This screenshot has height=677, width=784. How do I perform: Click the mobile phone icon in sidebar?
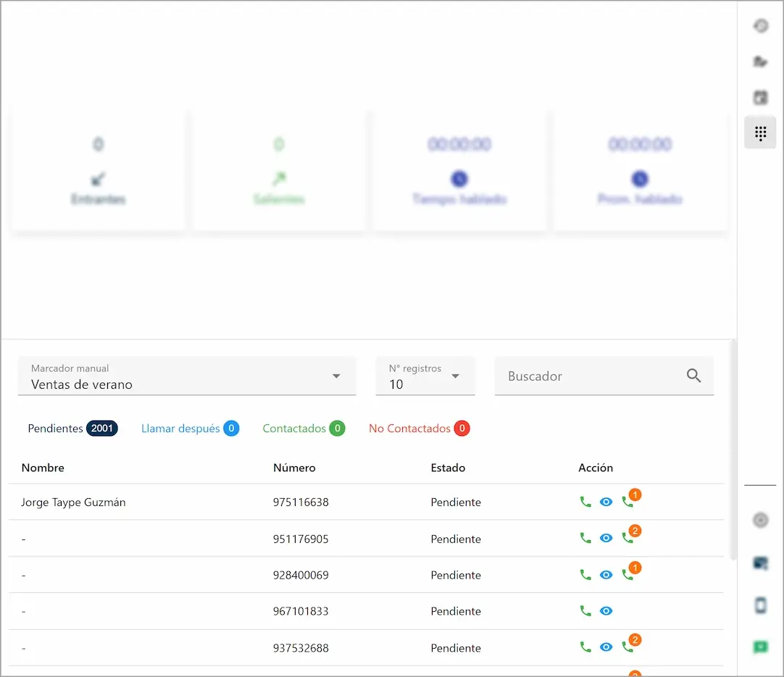(760, 605)
